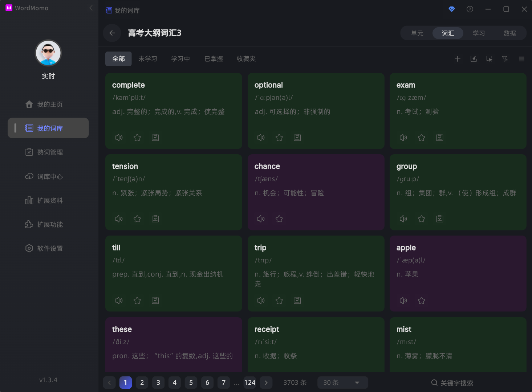This screenshot has height=392, width=532.
Task: Jump to page 5
Action: [x=191, y=383]
